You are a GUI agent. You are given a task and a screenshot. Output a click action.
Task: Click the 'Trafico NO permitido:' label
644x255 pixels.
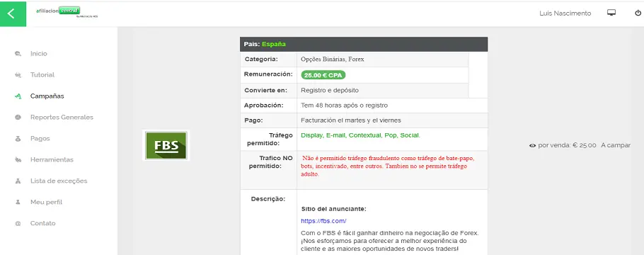(x=270, y=162)
